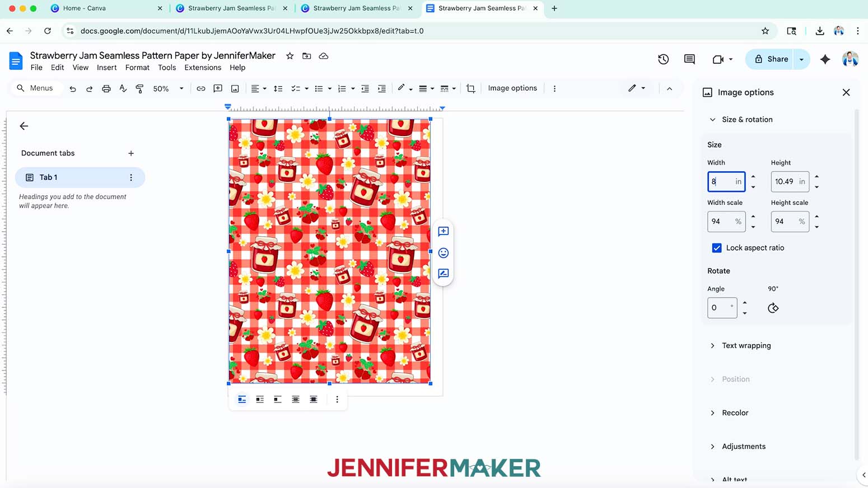Print the document with printer icon

click(x=106, y=88)
